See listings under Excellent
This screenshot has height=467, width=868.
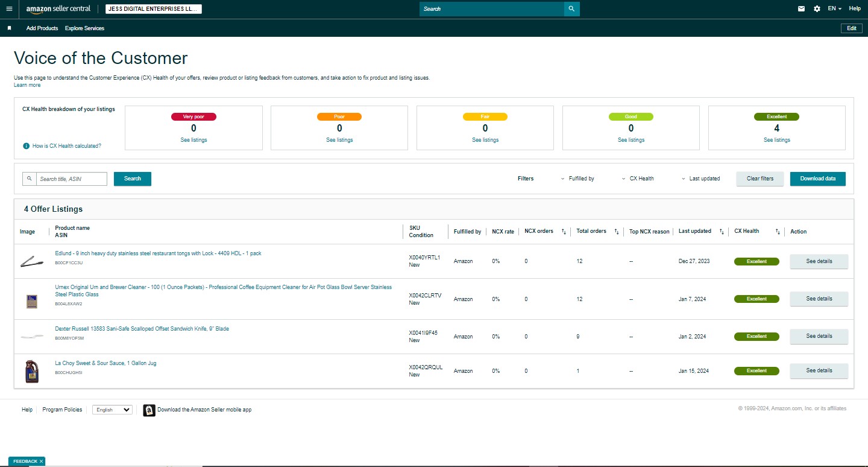(777, 140)
